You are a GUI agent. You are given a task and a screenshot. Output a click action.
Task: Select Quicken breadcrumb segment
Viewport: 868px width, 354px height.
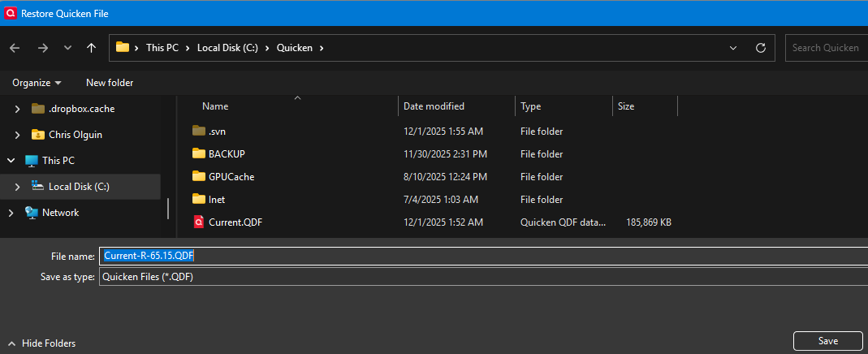(295, 48)
